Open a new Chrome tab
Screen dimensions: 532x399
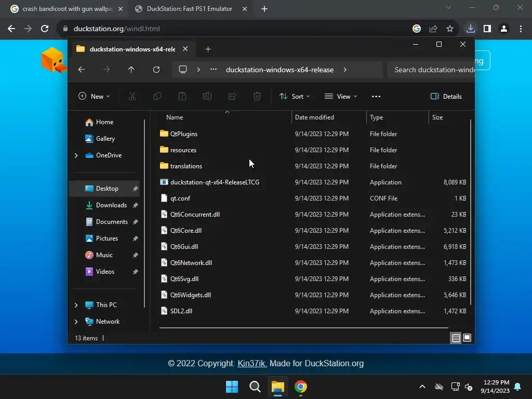[x=264, y=9]
